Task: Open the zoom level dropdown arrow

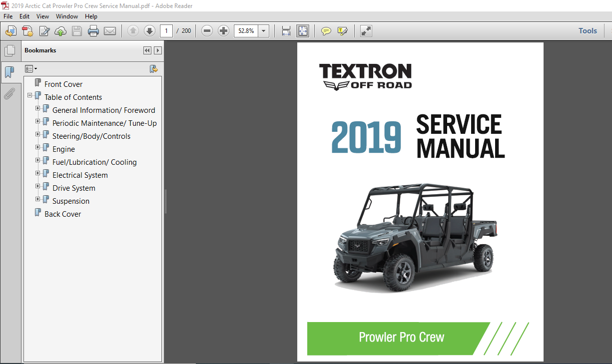Action: pos(264,31)
